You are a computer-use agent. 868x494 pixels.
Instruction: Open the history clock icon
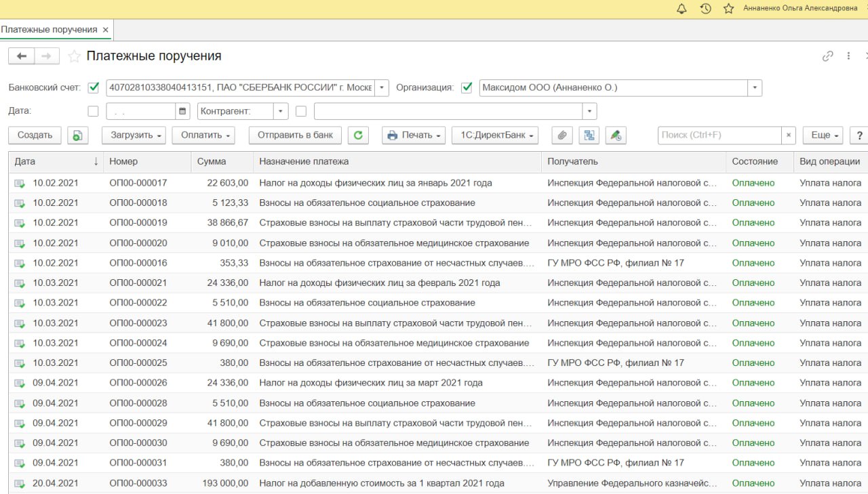coord(705,9)
